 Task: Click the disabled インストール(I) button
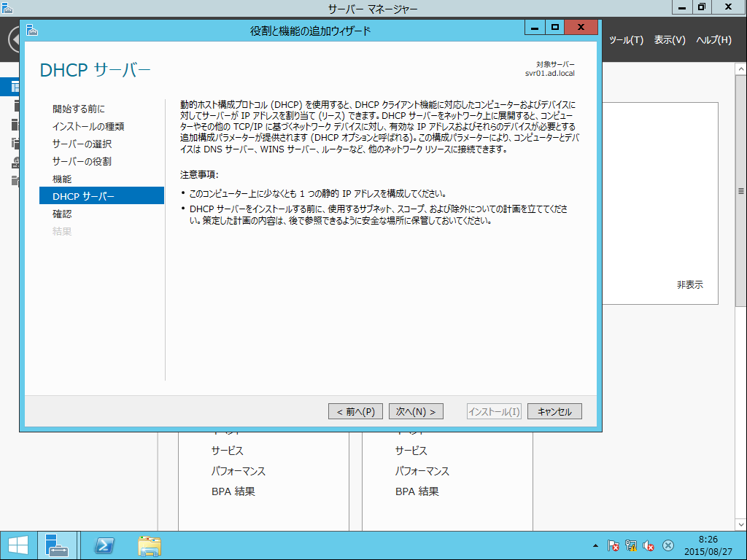(x=494, y=411)
